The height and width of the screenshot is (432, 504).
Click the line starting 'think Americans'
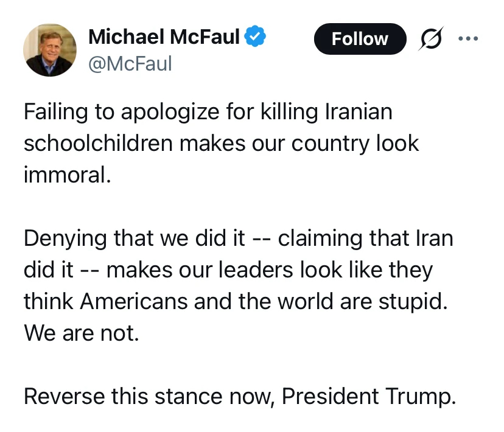pos(236,301)
